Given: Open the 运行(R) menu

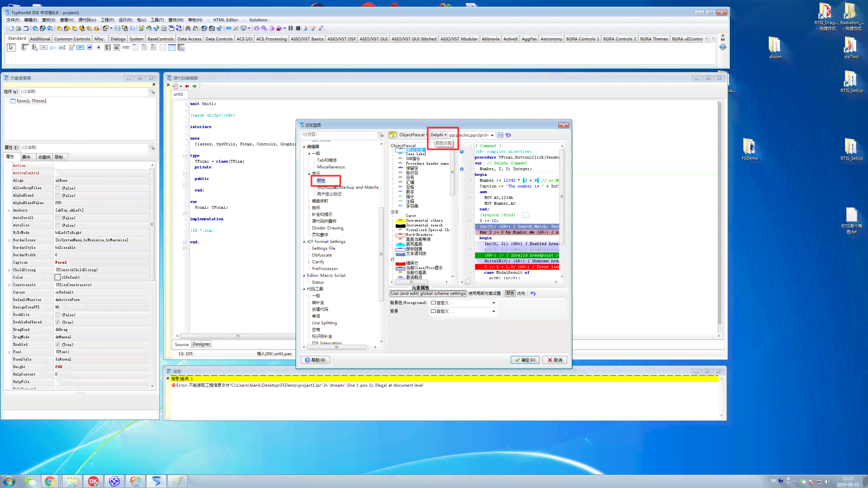Looking at the screenshot, I should coord(125,20).
